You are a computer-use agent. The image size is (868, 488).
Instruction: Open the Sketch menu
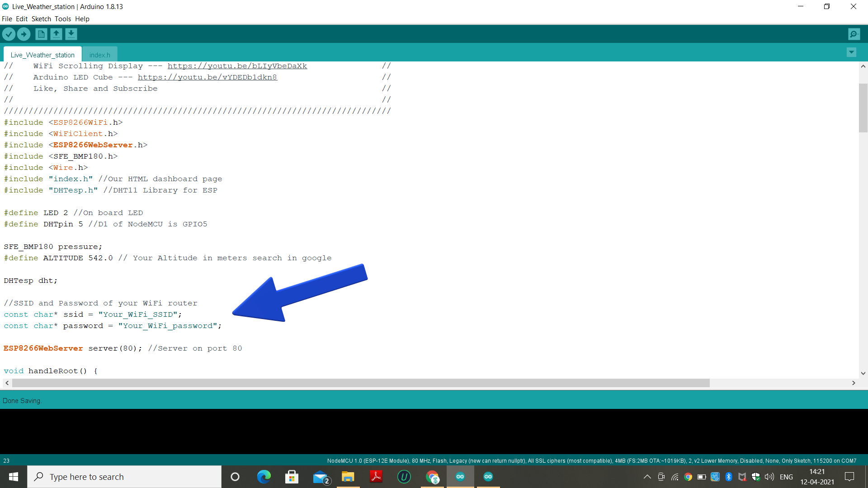41,19
